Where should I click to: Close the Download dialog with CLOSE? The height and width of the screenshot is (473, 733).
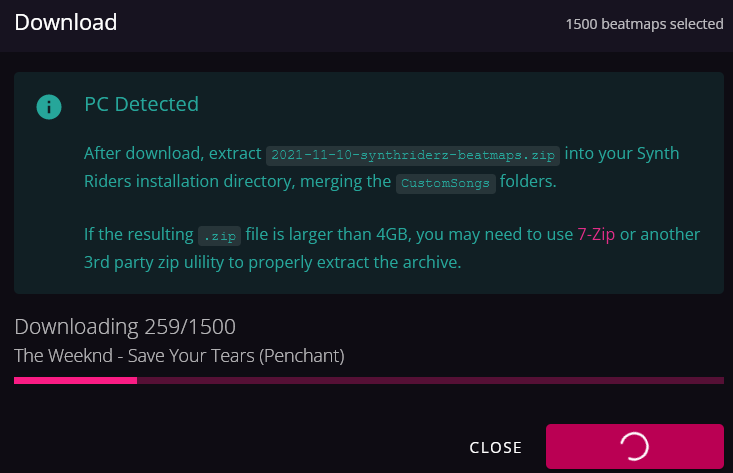click(496, 447)
